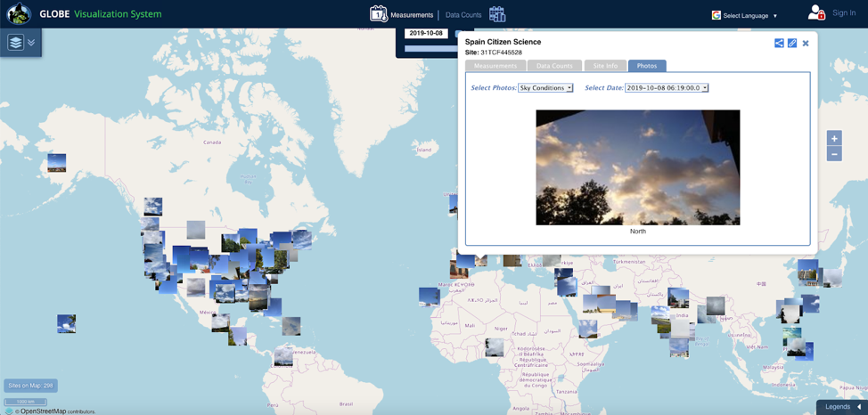Zoom in on the map
This screenshot has height=415, width=868.
[x=834, y=139]
